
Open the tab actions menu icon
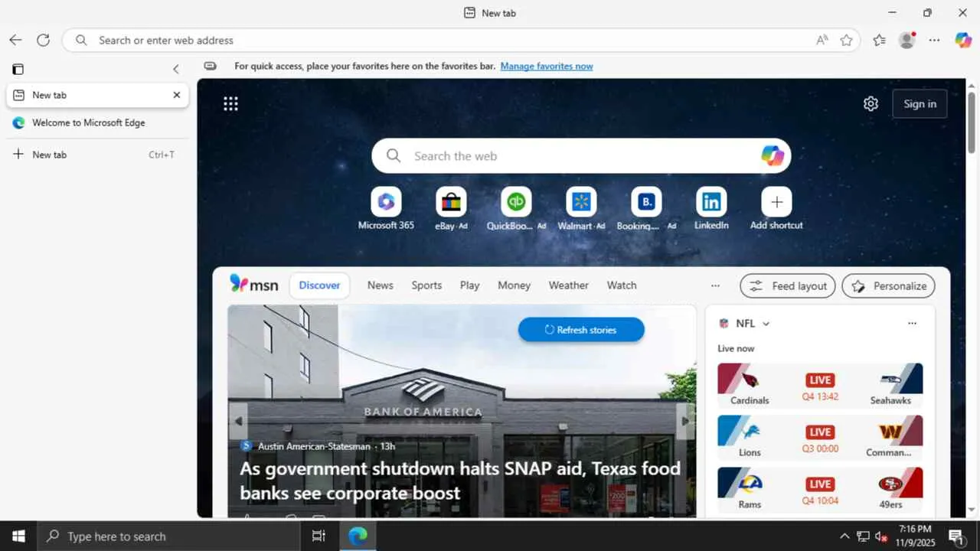click(18, 69)
